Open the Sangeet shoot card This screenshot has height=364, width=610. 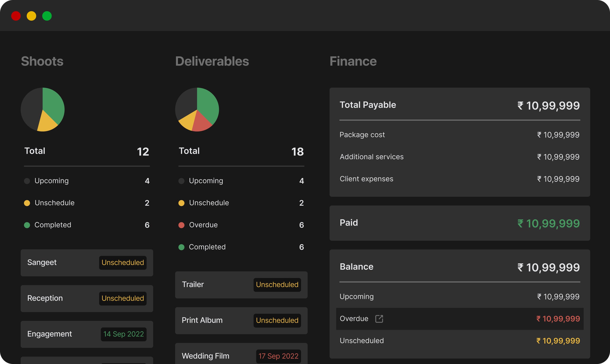[x=87, y=263]
